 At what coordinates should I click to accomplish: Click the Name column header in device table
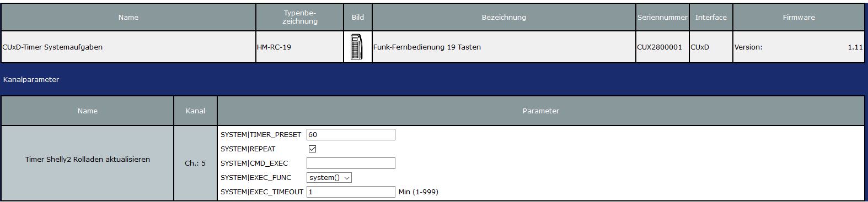128,18
